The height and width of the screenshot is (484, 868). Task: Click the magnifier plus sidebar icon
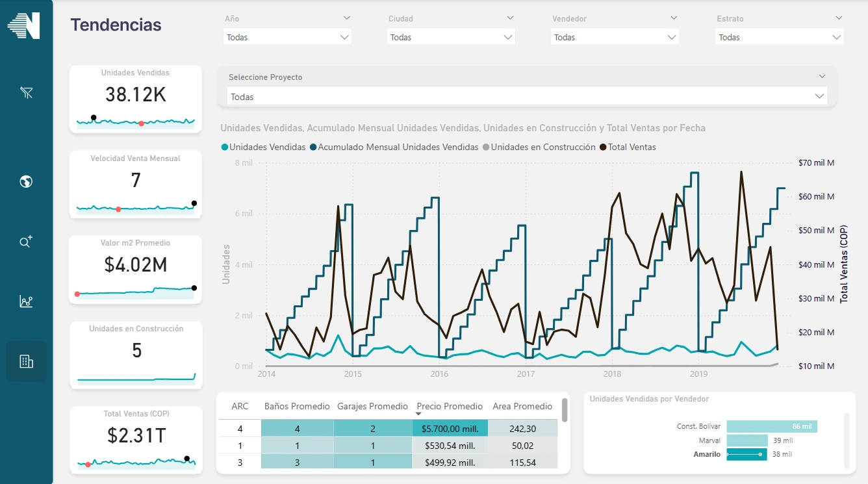(x=26, y=242)
